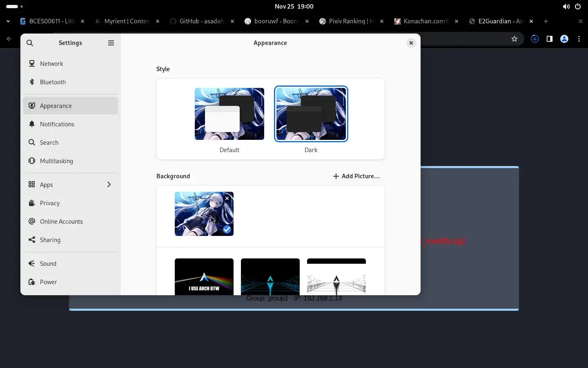Switch to the Konachan.com browser tab
Viewport: 588px width, 368px height.
[426, 21]
